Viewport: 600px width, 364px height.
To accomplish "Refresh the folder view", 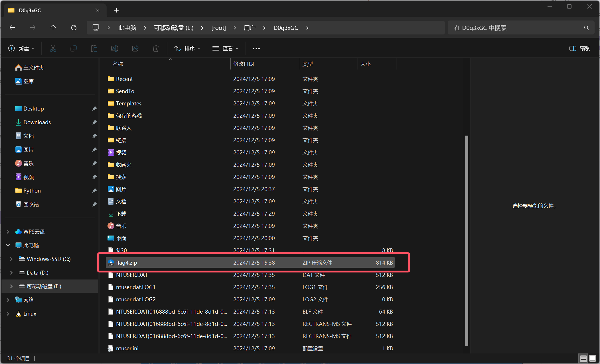I will [74, 28].
